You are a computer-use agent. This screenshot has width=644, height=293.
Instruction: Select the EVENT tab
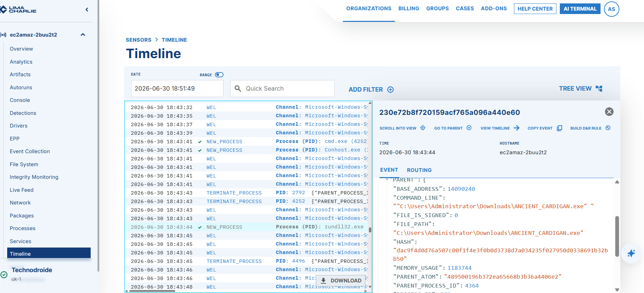tap(389, 170)
